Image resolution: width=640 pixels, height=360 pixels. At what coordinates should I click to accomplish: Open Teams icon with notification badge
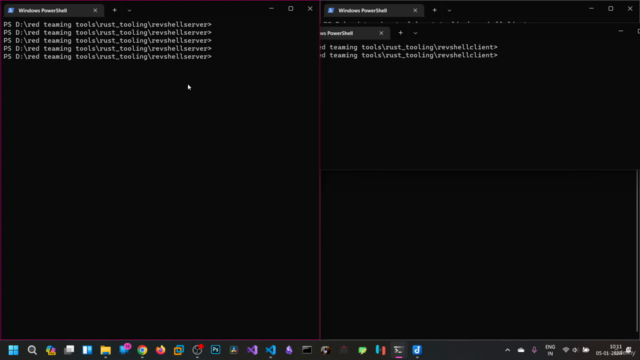pos(124,349)
